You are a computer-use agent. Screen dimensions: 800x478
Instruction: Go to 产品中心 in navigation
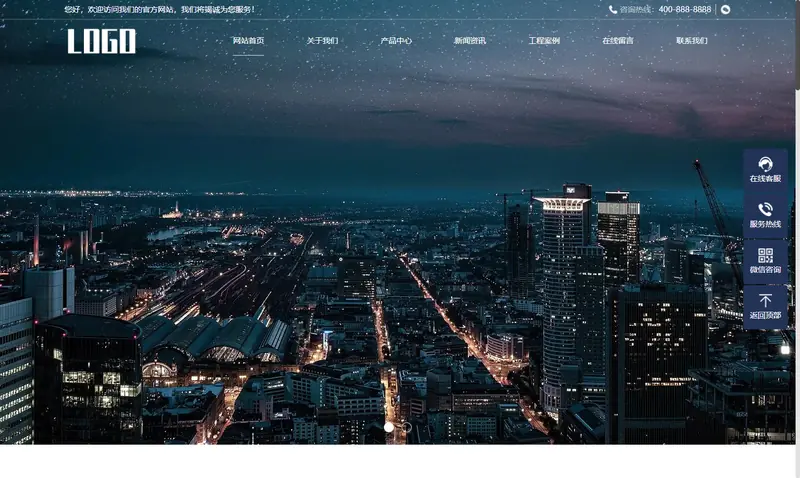[x=396, y=41]
